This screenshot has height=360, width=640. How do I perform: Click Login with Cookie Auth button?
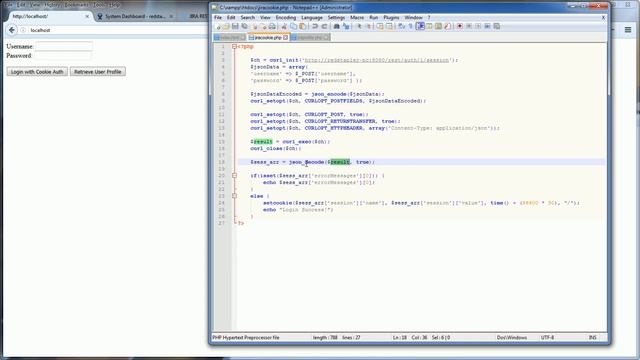[x=37, y=72]
